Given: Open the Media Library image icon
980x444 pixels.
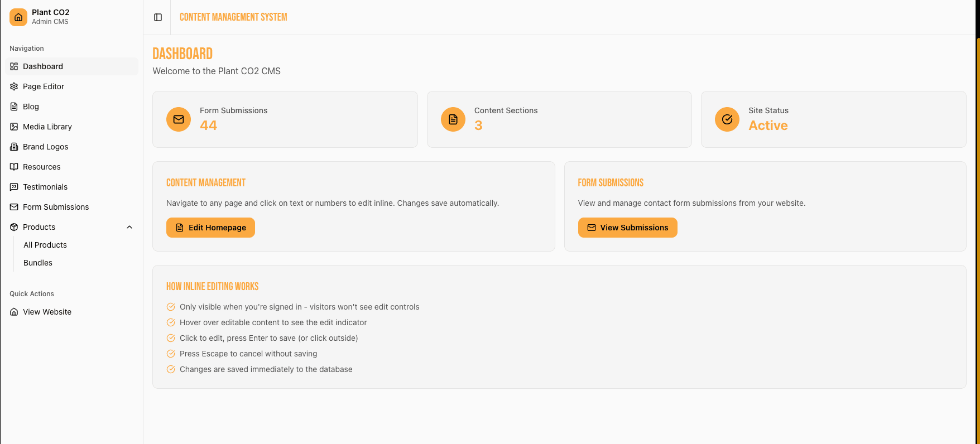Looking at the screenshot, I should point(13,127).
